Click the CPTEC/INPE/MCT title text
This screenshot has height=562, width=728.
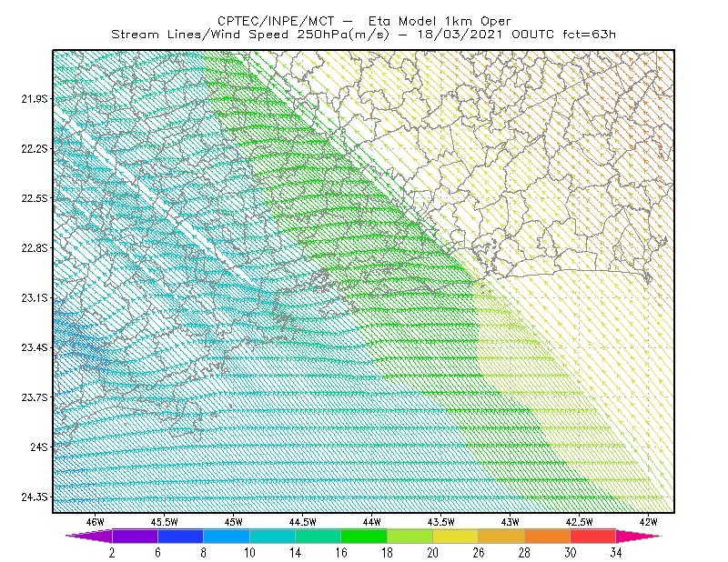276,21
